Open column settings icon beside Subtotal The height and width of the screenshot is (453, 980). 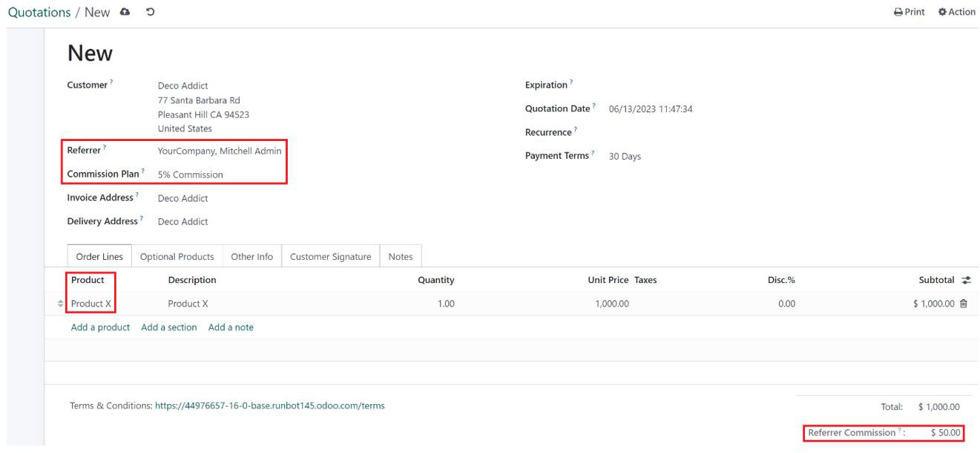(x=967, y=280)
